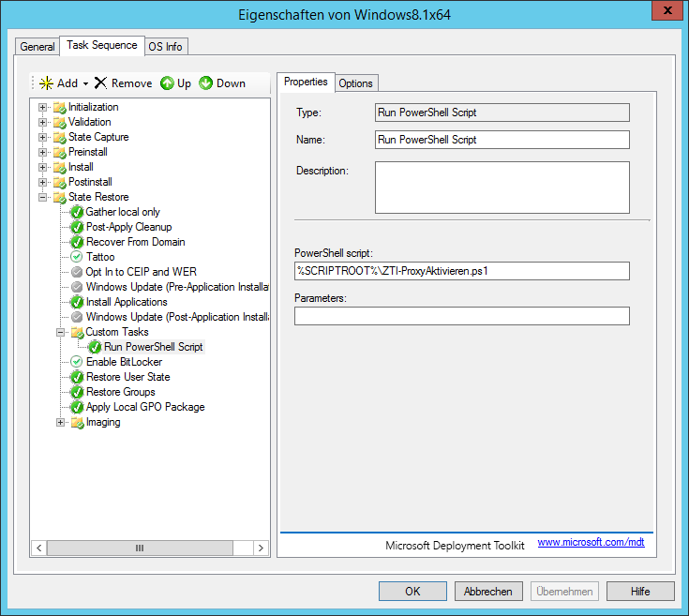This screenshot has width=689, height=616.
Task: Click into the Parameters text field
Action: pos(461,316)
